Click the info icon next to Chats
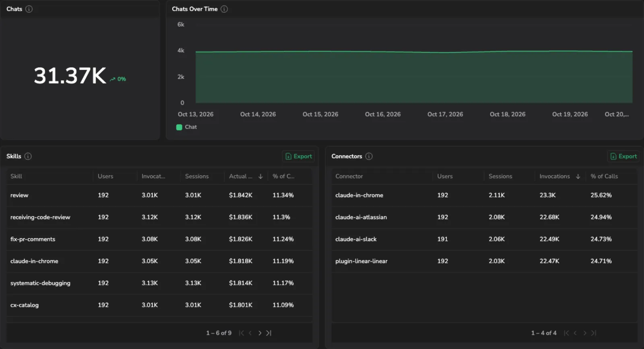644x349 pixels. (x=29, y=9)
